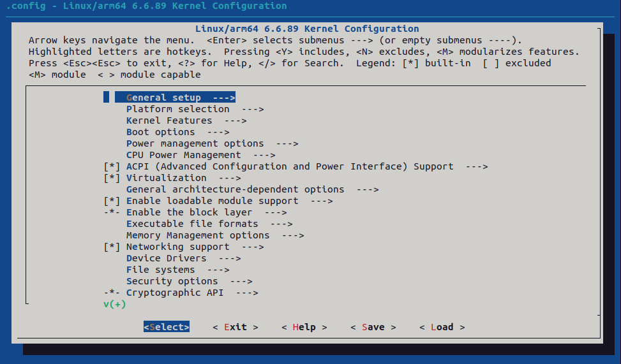The height and width of the screenshot is (364, 621).
Task: Toggle the Networking support checkbox
Action: pos(112,247)
